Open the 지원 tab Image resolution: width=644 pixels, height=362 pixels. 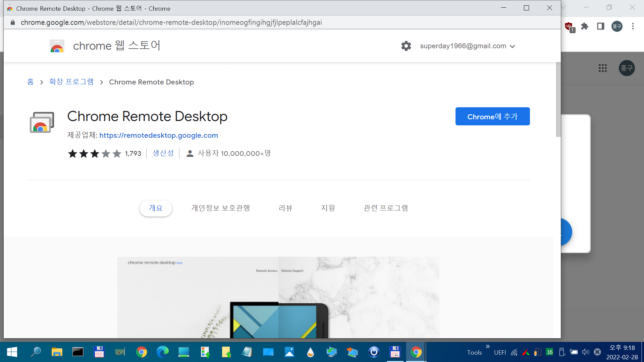(328, 208)
